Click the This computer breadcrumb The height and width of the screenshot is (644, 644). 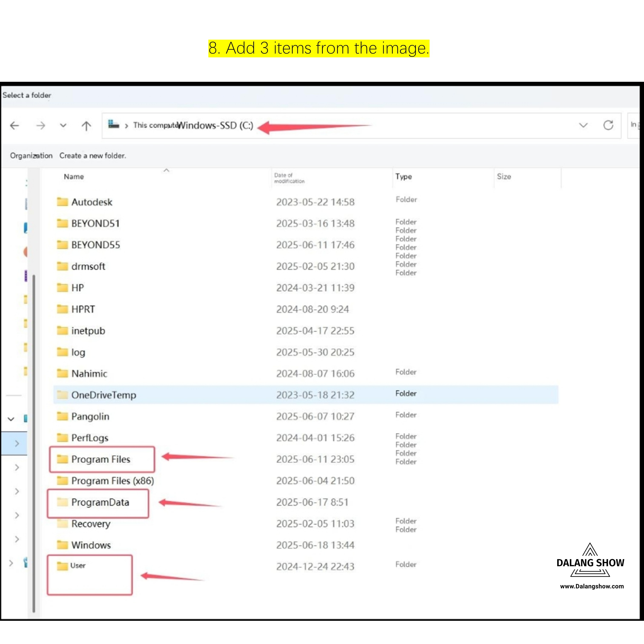tap(155, 125)
